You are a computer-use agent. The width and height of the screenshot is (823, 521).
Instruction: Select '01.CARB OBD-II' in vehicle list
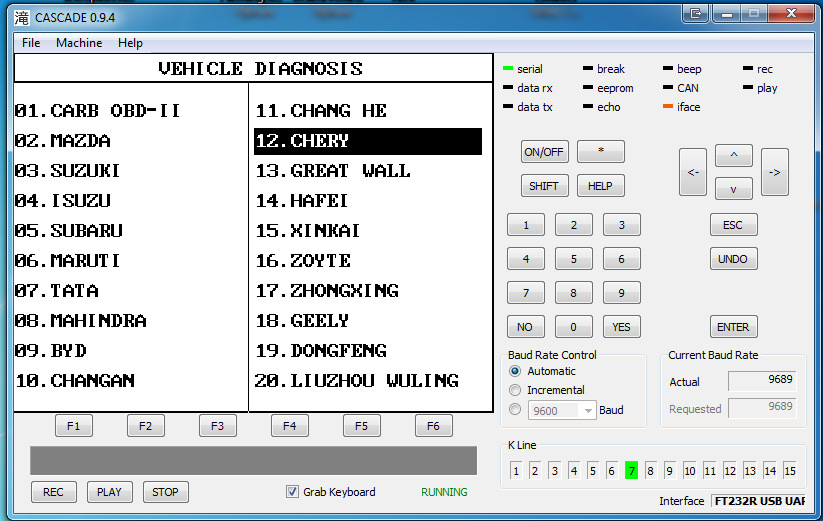pyautogui.click(x=98, y=111)
